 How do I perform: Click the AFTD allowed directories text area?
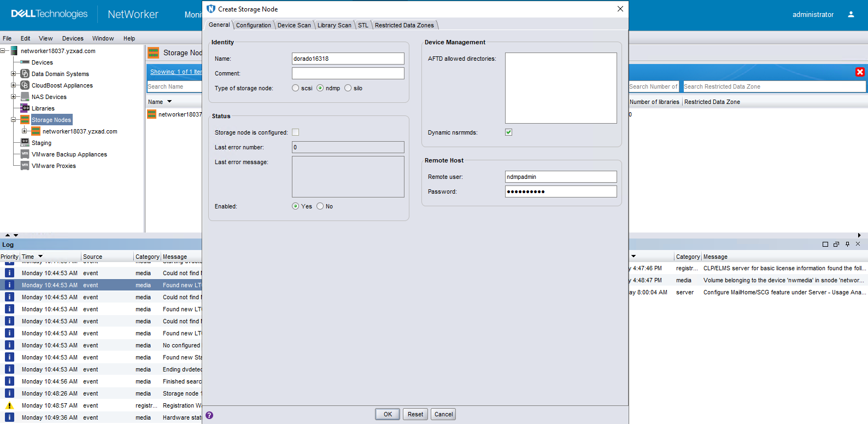pyautogui.click(x=561, y=88)
